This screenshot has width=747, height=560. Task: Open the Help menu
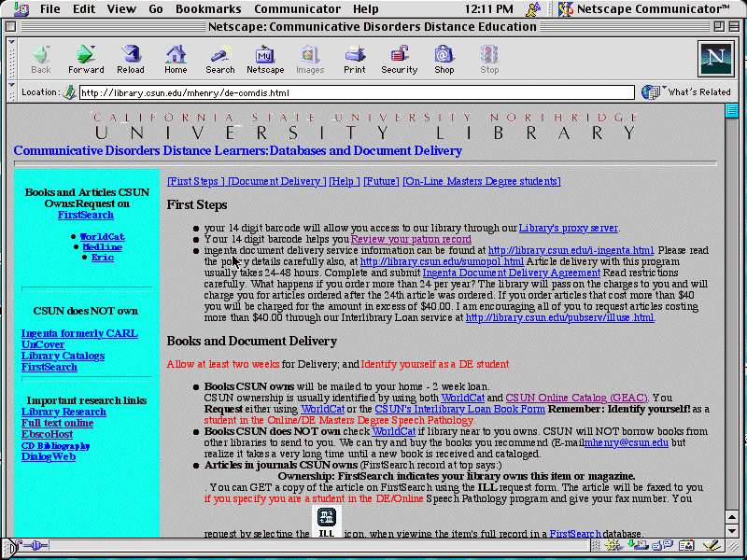coord(366,8)
